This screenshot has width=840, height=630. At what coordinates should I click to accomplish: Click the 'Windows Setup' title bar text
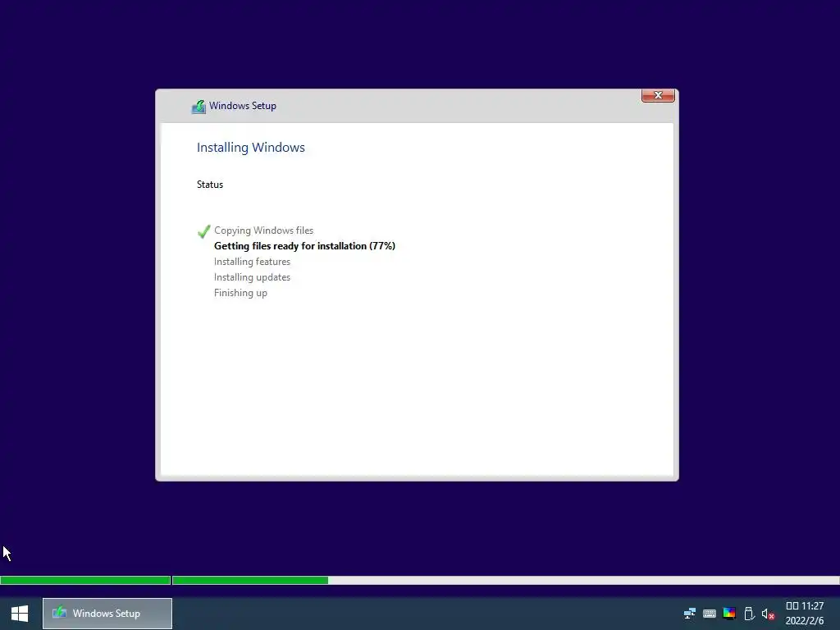point(243,106)
